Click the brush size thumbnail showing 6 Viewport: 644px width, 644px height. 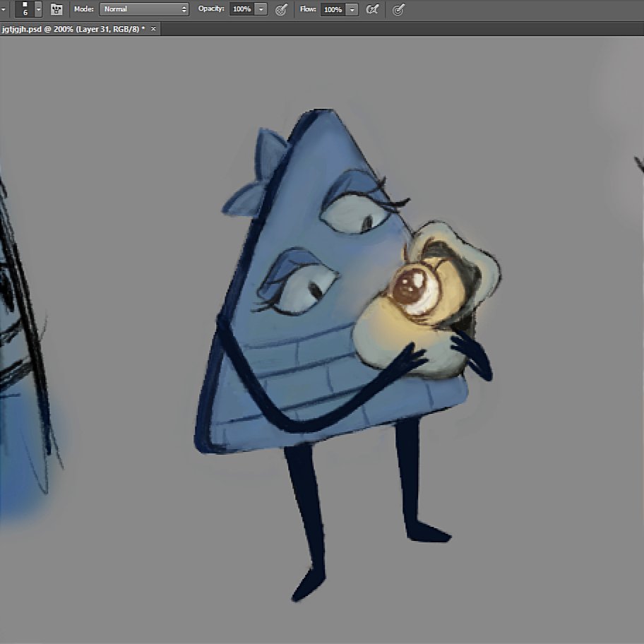tap(23, 9)
